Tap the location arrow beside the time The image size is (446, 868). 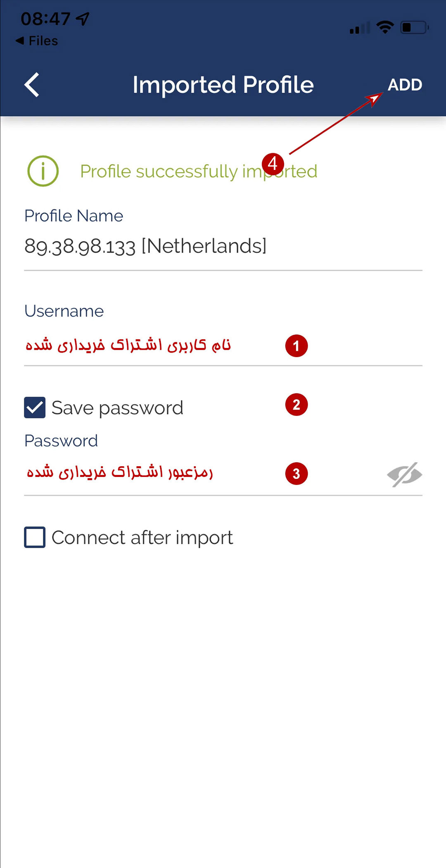click(83, 19)
